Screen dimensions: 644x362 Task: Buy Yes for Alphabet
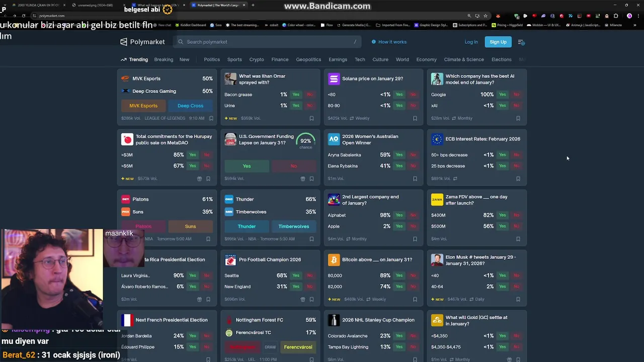pyautogui.click(x=399, y=215)
